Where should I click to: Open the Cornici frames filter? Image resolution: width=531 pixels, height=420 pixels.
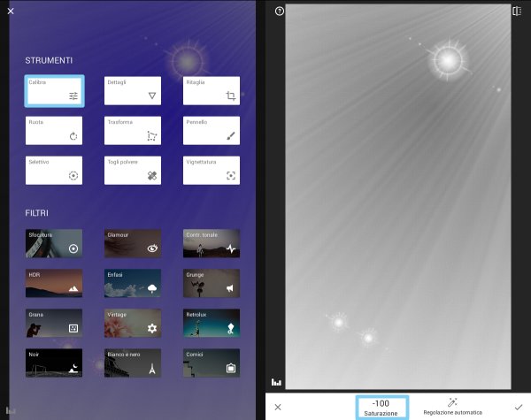click(x=212, y=363)
